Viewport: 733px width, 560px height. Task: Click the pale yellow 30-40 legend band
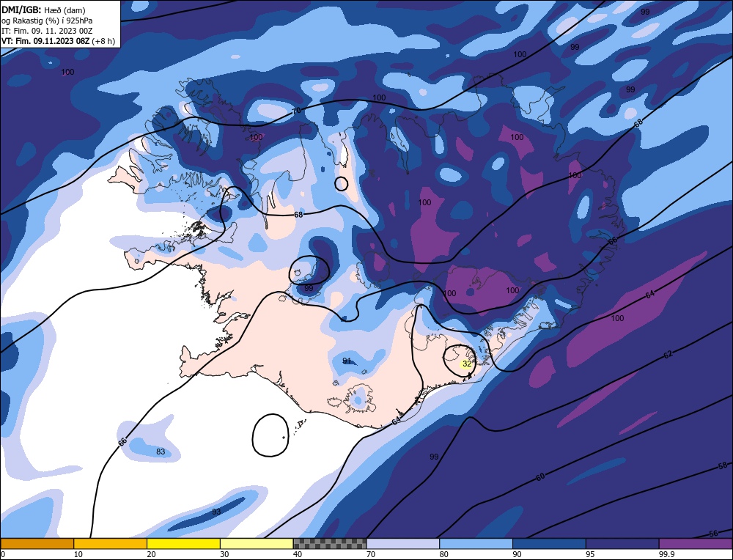[257, 543]
